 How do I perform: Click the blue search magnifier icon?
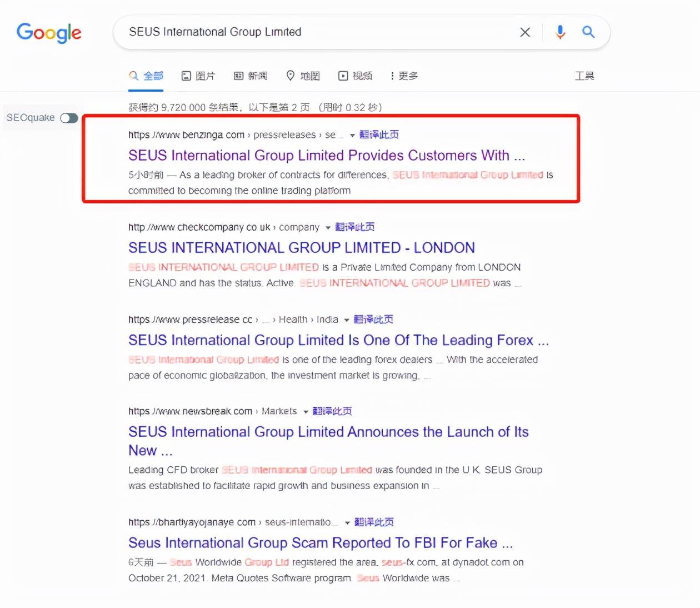(588, 32)
